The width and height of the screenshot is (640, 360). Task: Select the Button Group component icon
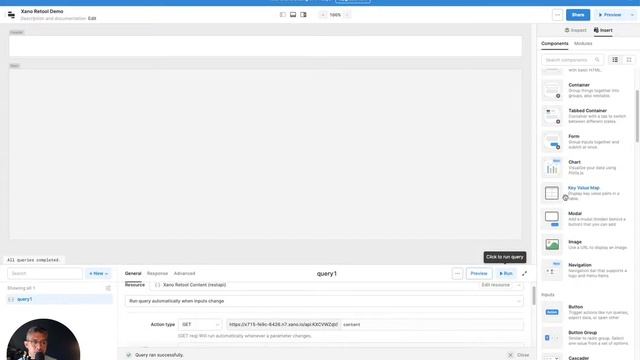click(552, 338)
